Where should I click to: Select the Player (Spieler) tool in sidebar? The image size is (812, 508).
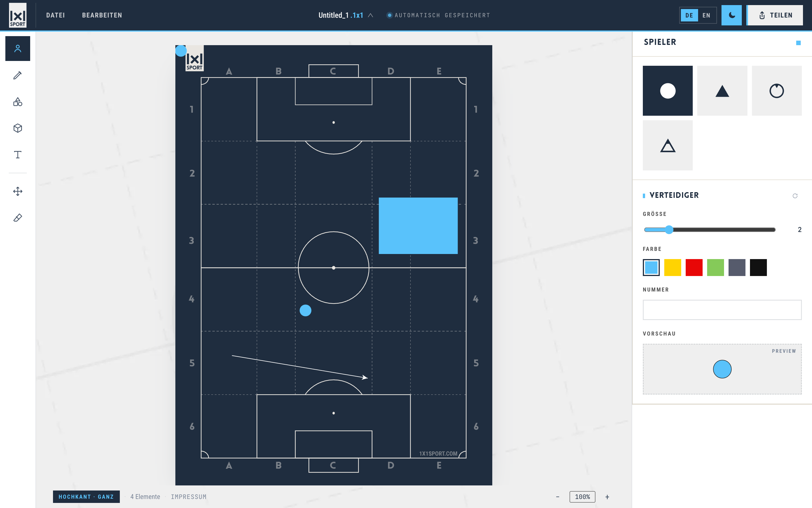[18, 49]
